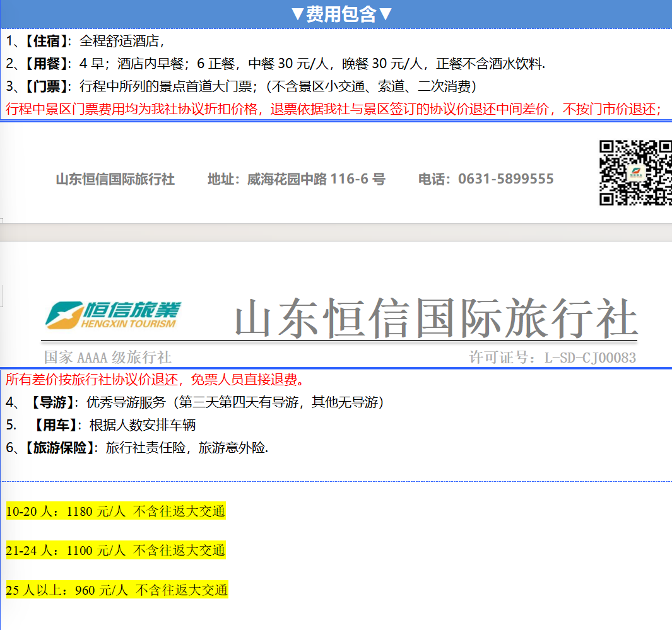Click the red 行程中景区门票费用 notice line
This screenshot has height=630, width=672.
333,108
